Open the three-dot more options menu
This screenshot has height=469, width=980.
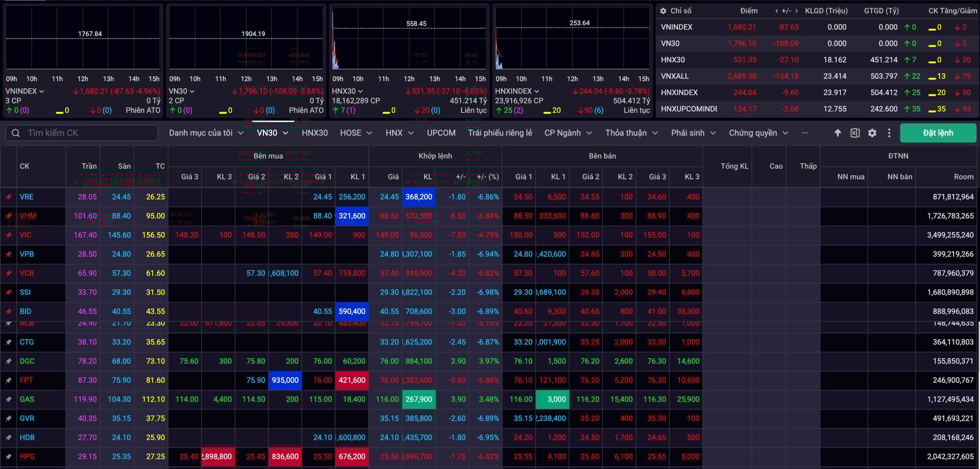(889, 133)
